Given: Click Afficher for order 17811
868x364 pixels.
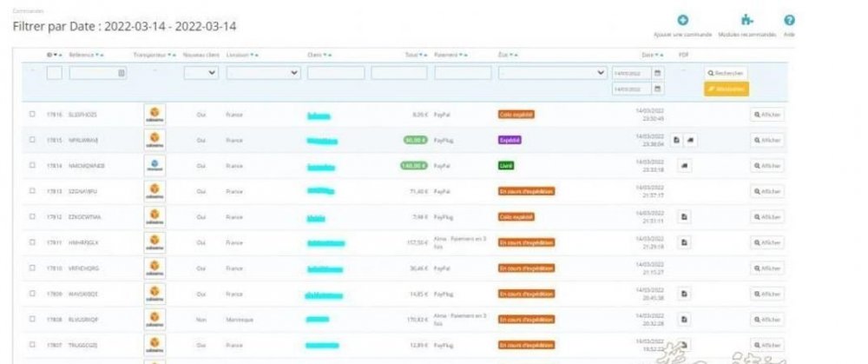Looking at the screenshot, I should tap(767, 242).
